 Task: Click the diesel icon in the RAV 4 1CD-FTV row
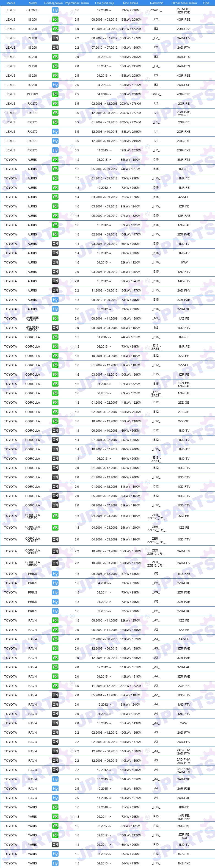[55, 695]
